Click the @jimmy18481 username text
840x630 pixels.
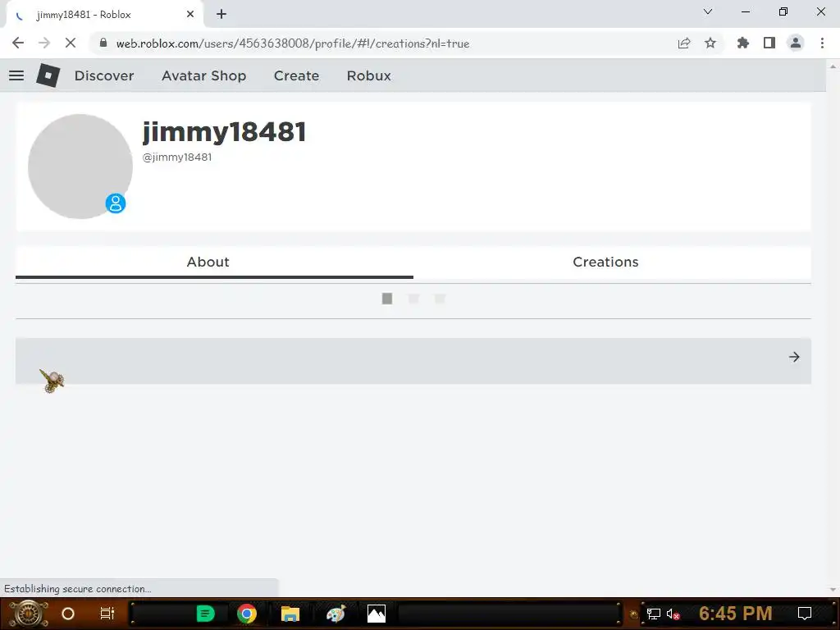pyautogui.click(x=177, y=157)
